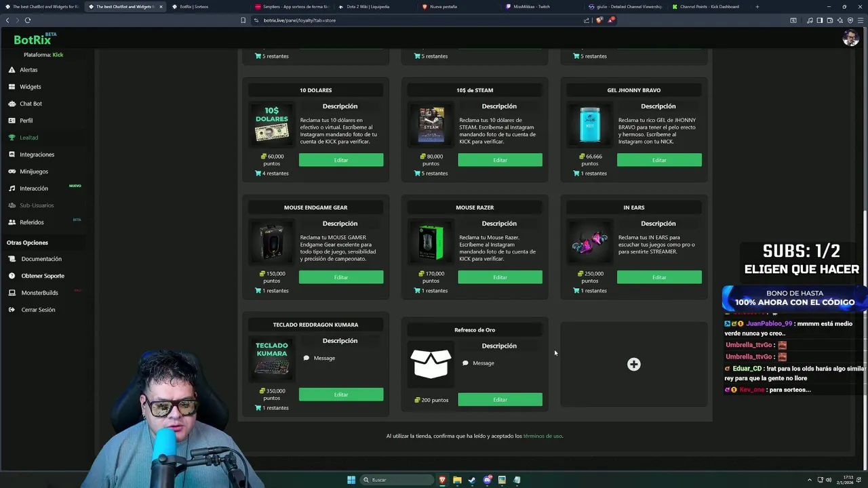
Task: Open Documentación link
Action: click(x=41, y=259)
